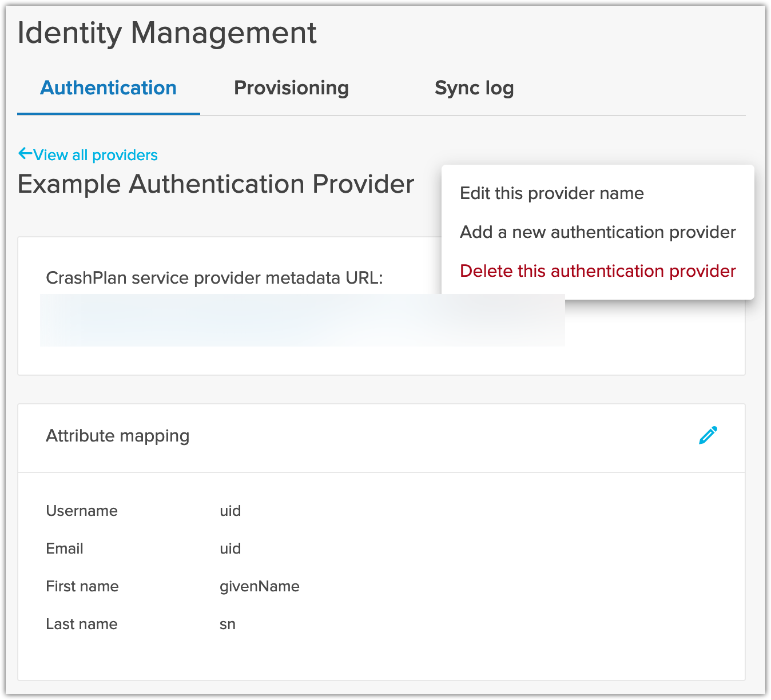The height and width of the screenshot is (700, 771).
Task: Click the Example Authentication Provider heading
Action: 216,184
